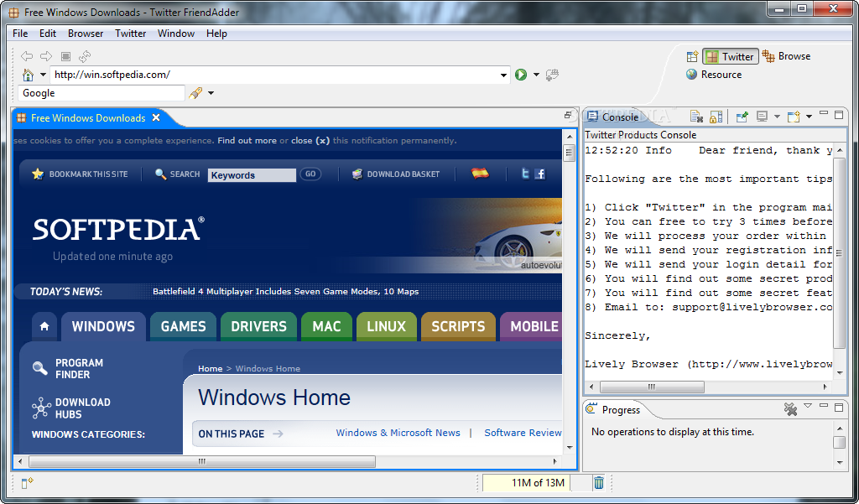Image resolution: width=859 pixels, height=504 pixels.
Task: Click the Google search input box
Action: coord(102,93)
